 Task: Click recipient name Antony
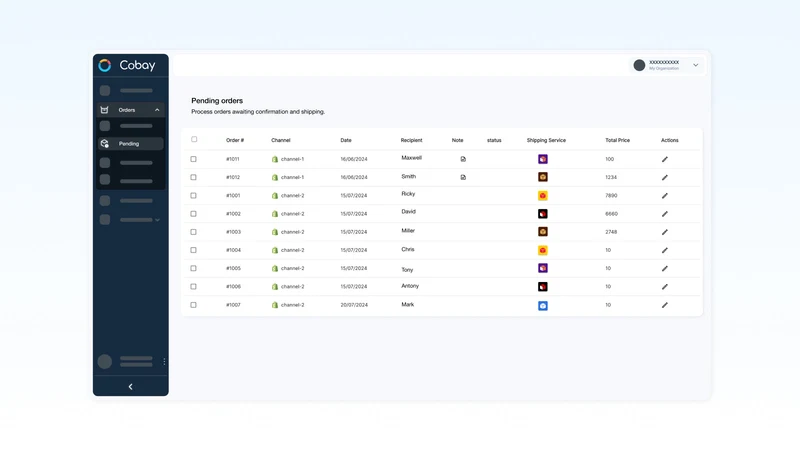click(410, 286)
